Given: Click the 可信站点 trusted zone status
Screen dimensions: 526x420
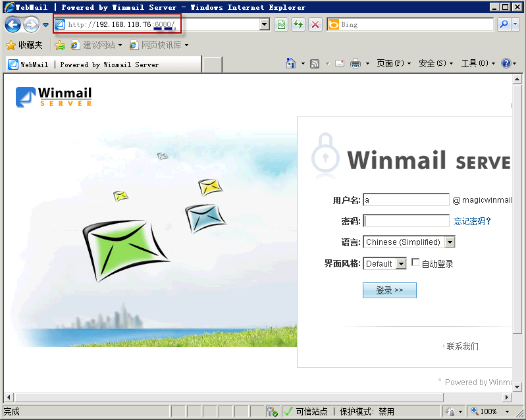Looking at the screenshot, I should coord(311,411).
